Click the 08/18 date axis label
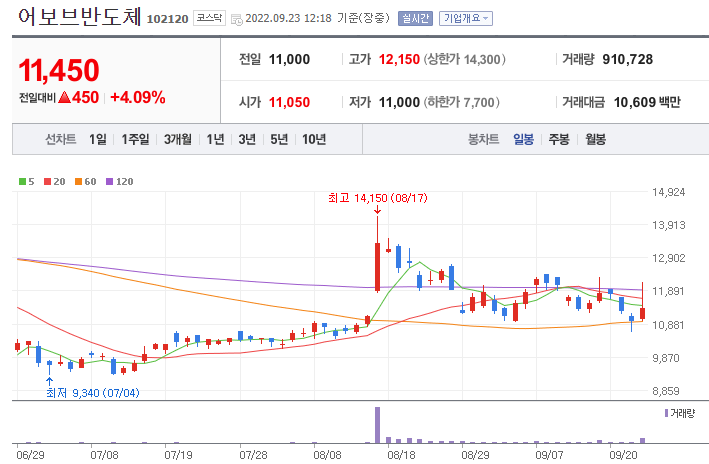709x464 pixels. [401, 455]
